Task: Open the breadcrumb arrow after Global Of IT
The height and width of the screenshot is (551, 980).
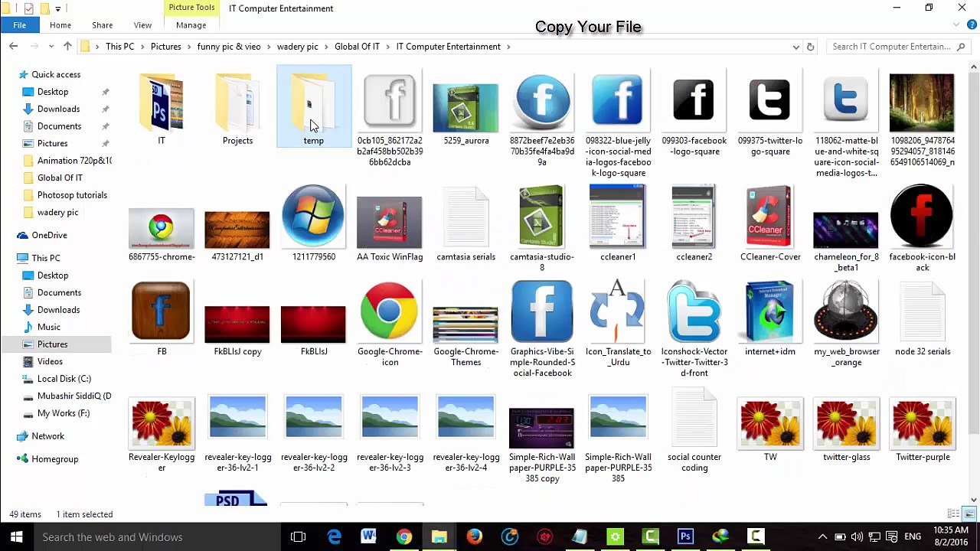Action: pyautogui.click(x=388, y=47)
